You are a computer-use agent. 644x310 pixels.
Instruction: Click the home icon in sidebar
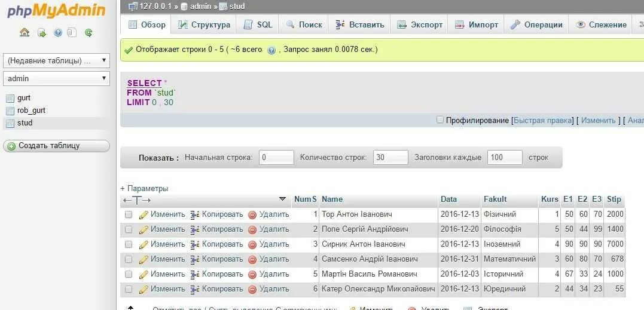[25, 32]
